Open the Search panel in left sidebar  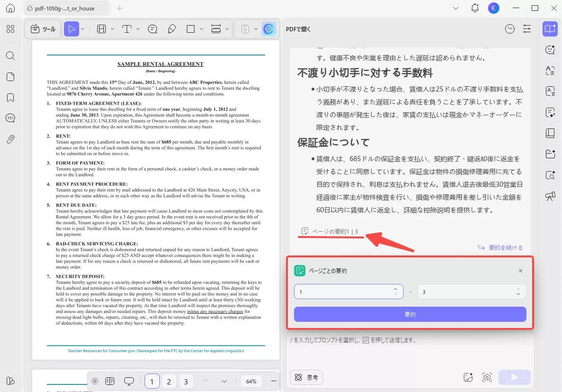pos(10,55)
